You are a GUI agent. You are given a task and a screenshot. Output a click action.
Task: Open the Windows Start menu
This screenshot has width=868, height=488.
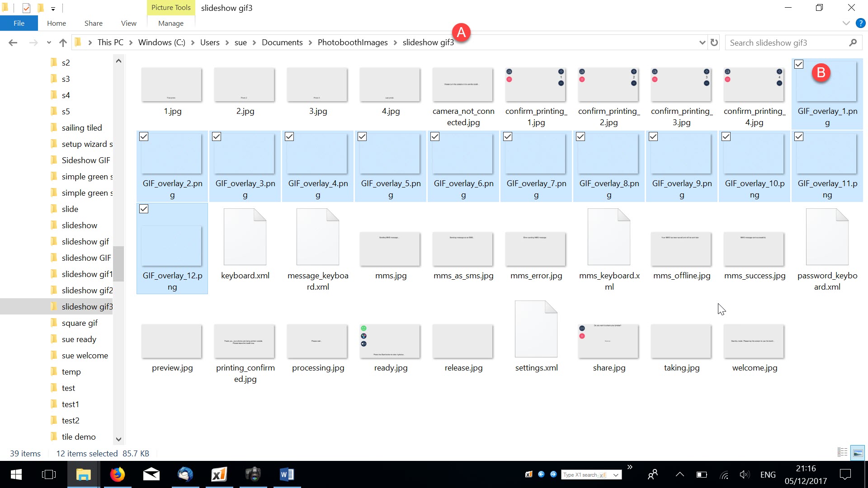(x=16, y=474)
